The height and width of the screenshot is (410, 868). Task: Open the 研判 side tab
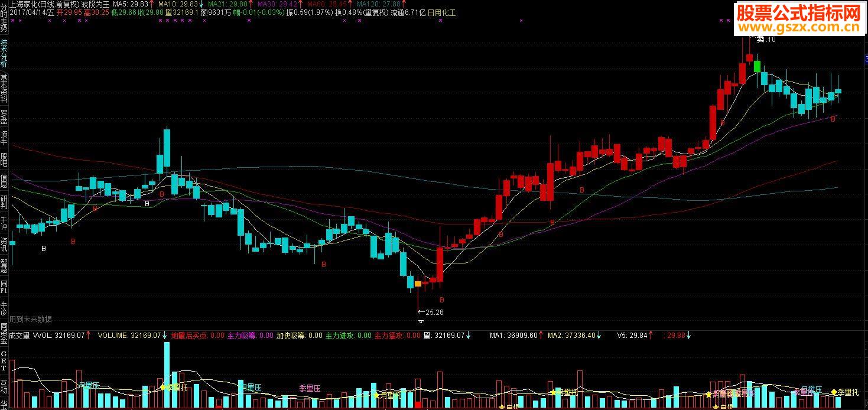pyautogui.click(x=4, y=201)
